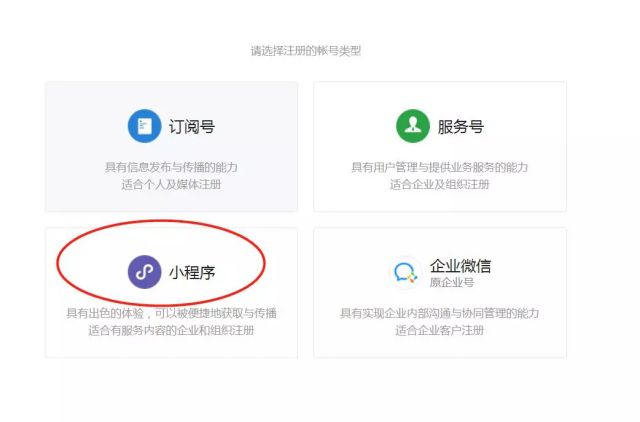
Task: Choose the 企业微信 title label
Action: [460, 266]
